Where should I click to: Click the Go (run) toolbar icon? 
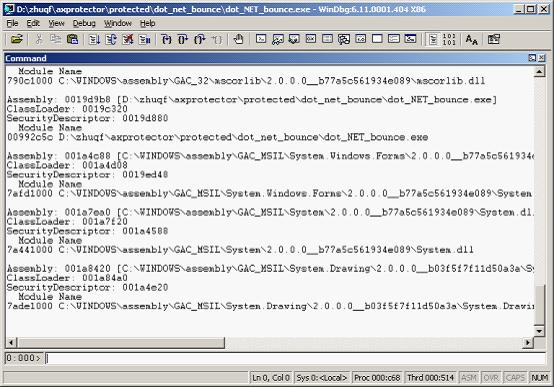tap(94, 39)
